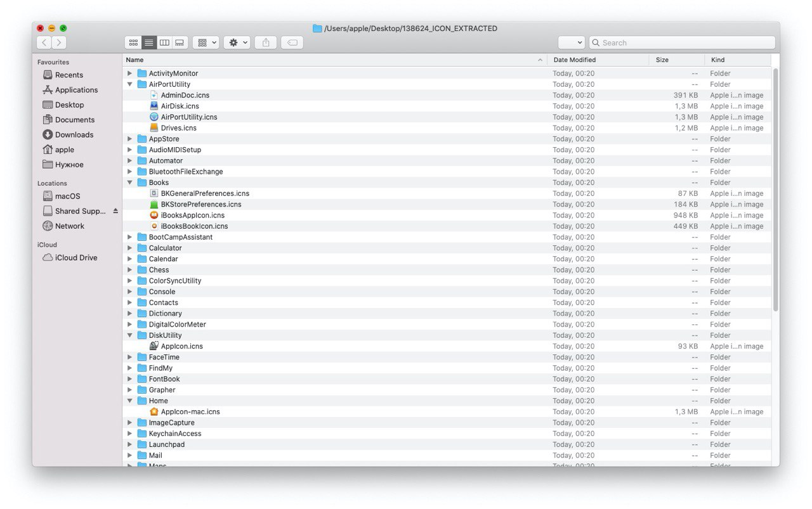Open Applications in the sidebar
This screenshot has height=509, width=812.
70,90
